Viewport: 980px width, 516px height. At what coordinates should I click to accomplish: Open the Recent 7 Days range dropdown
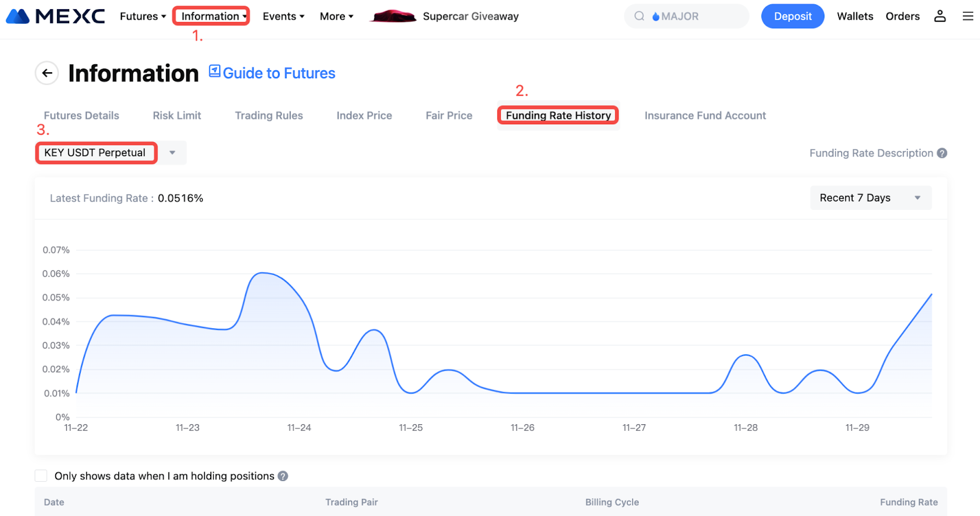tap(870, 198)
